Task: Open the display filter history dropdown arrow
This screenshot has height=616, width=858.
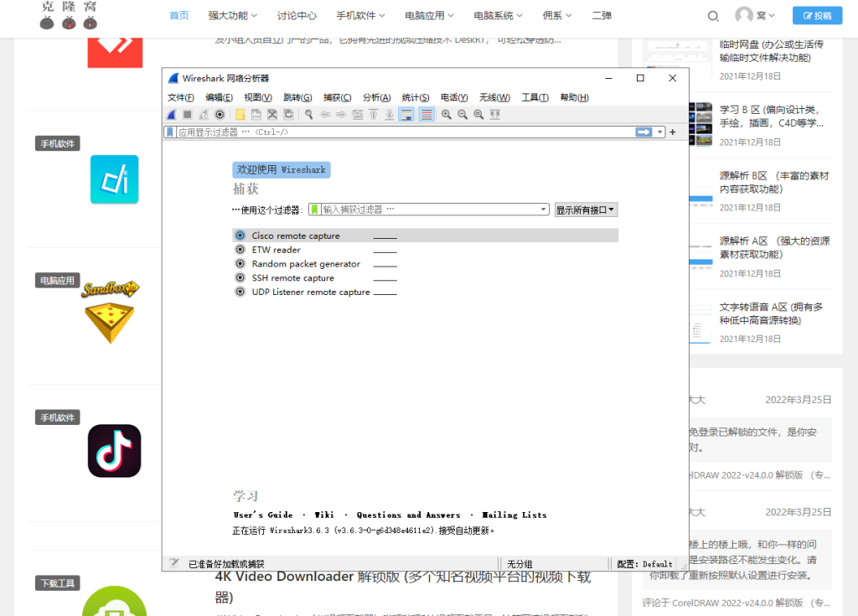Action: (x=660, y=132)
